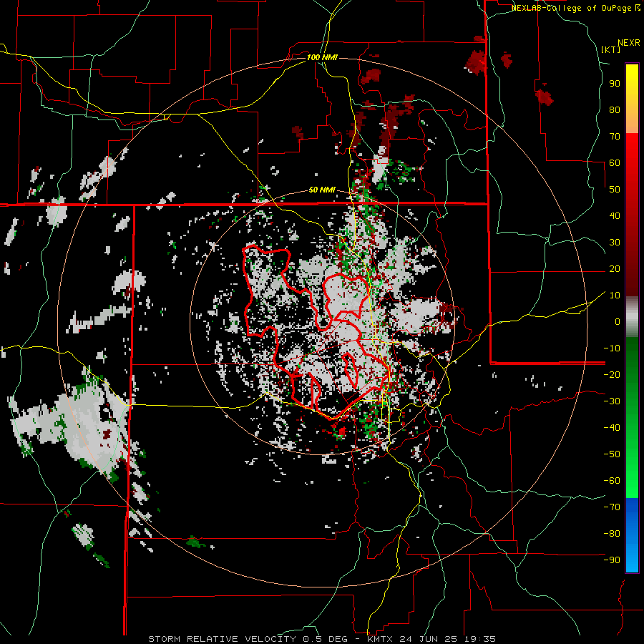
Task: Click the positive 10 value on the scale
Action: pyautogui.click(x=615, y=296)
